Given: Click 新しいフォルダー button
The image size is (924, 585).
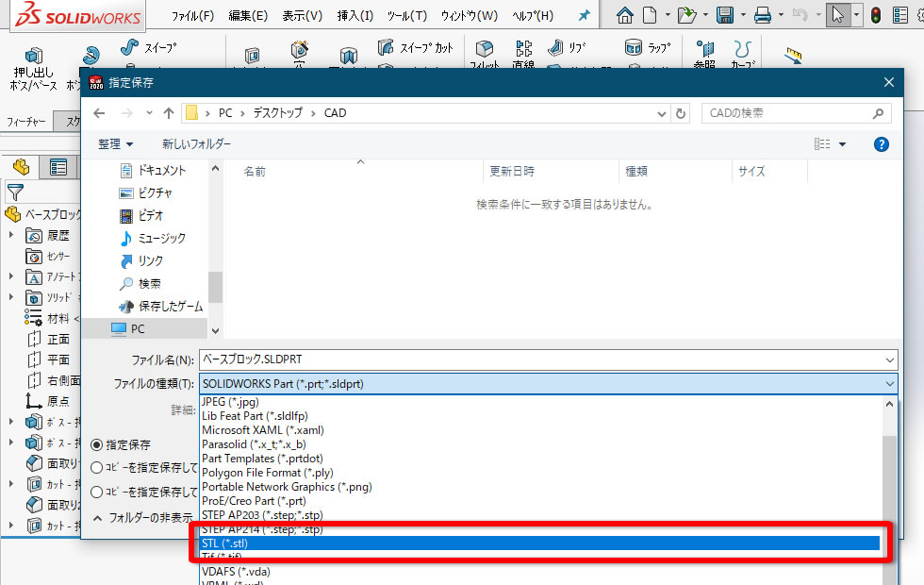Looking at the screenshot, I should [x=196, y=143].
